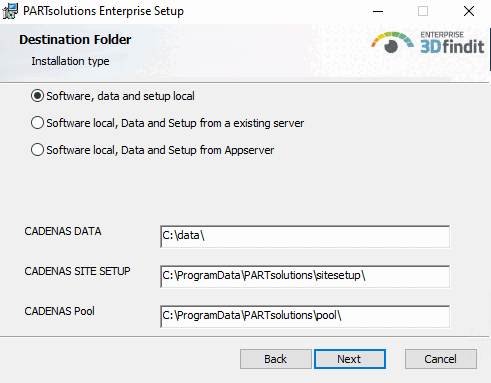The height and width of the screenshot is (383, 491).
Task: Minimize the PARTsolutions Enterprise Setup window
Action: click(378, 11)
